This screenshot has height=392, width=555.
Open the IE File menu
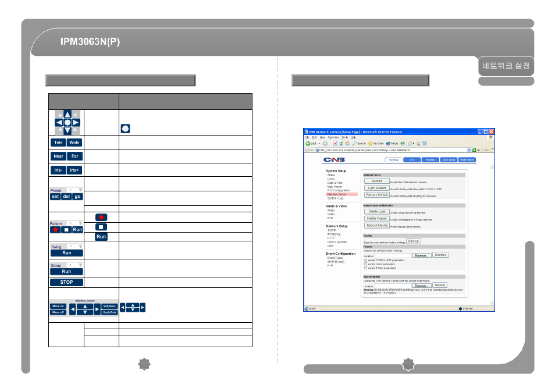pos(307,137)
